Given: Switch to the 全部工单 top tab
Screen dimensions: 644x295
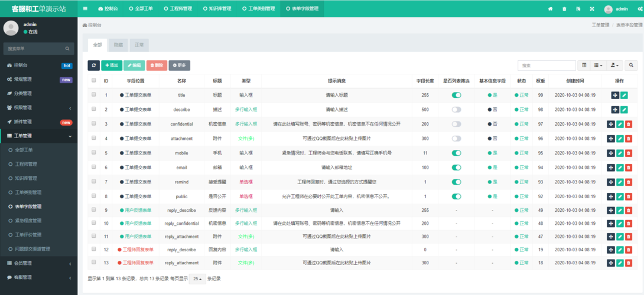Looking at the screenshot, I should (x=139, y=9).
